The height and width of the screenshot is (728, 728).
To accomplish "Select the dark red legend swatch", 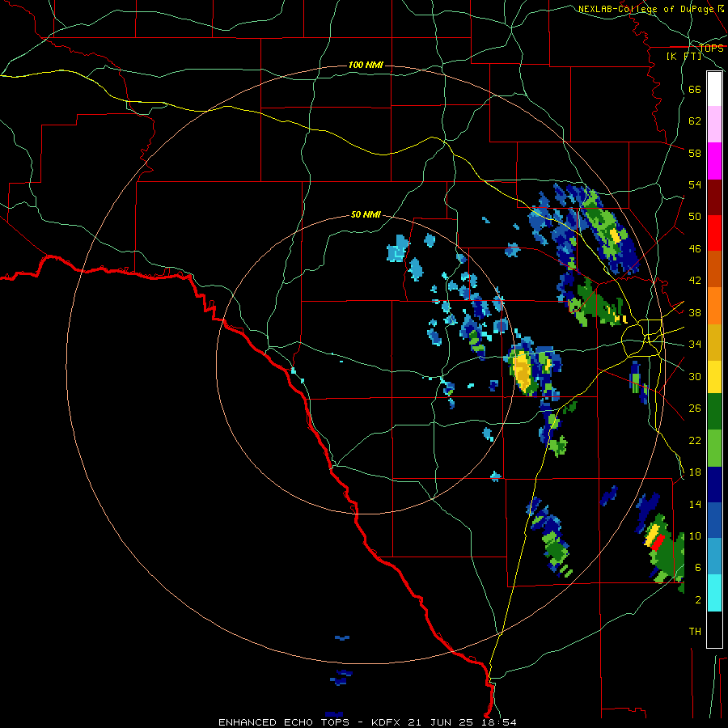I will pyautogui.click(x=714, y=197).
